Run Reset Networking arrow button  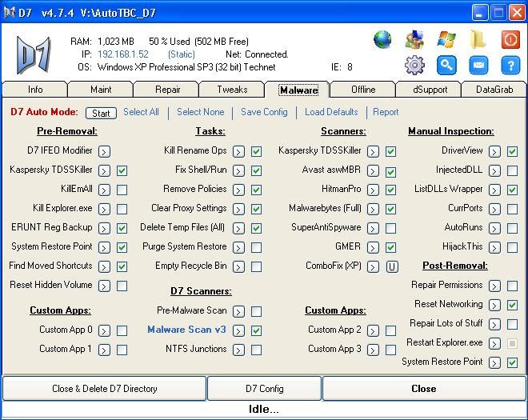pos(494,305)
